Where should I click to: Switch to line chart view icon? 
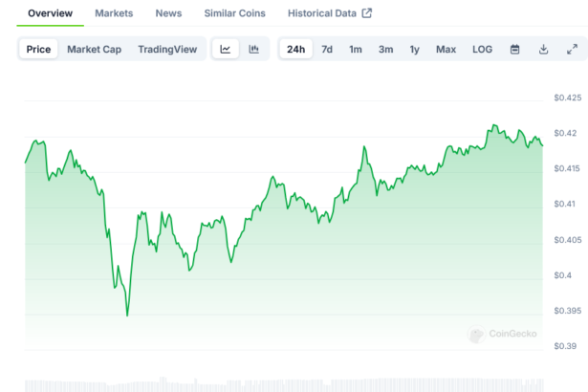point(225,49)
